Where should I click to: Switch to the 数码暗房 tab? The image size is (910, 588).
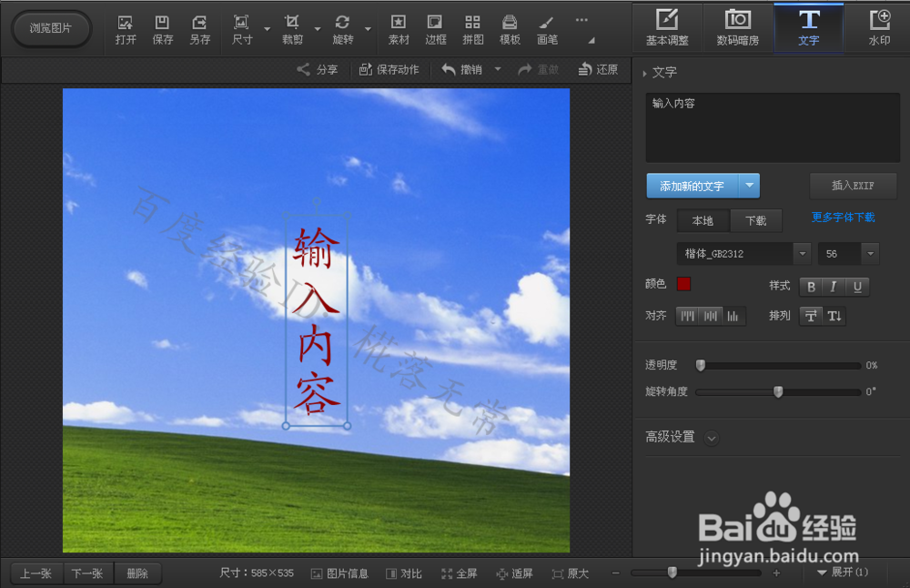click(x=738, y=28)
